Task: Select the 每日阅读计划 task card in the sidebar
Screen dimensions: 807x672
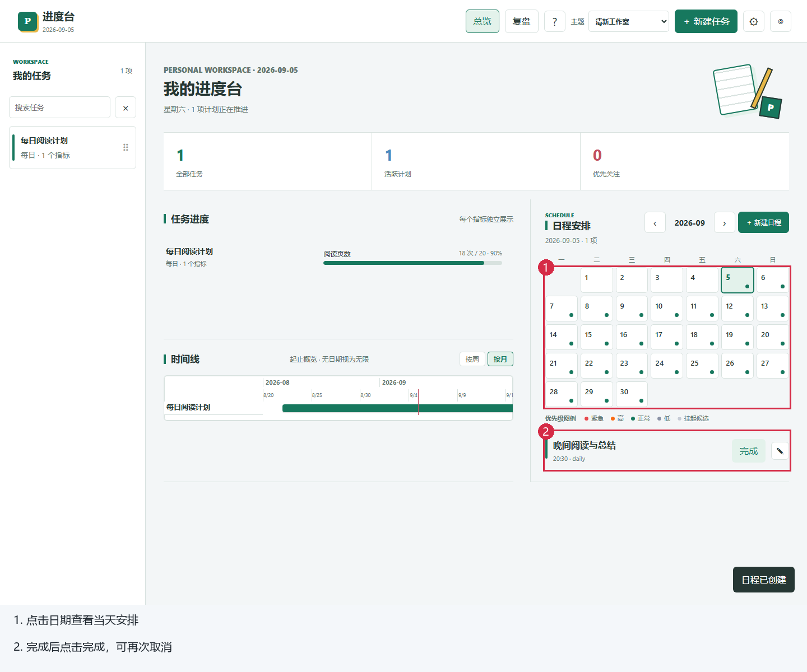Action: click(73, 147)
